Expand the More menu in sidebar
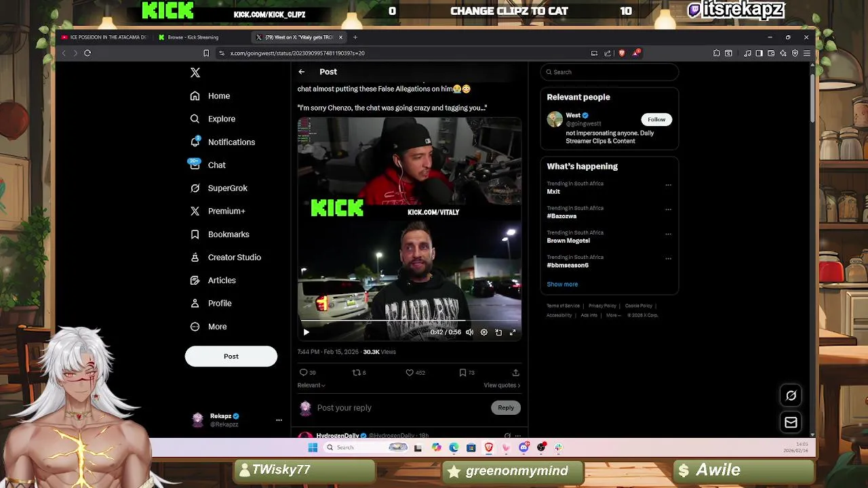The height and width of the screenshot is (488, 868). 208,326
